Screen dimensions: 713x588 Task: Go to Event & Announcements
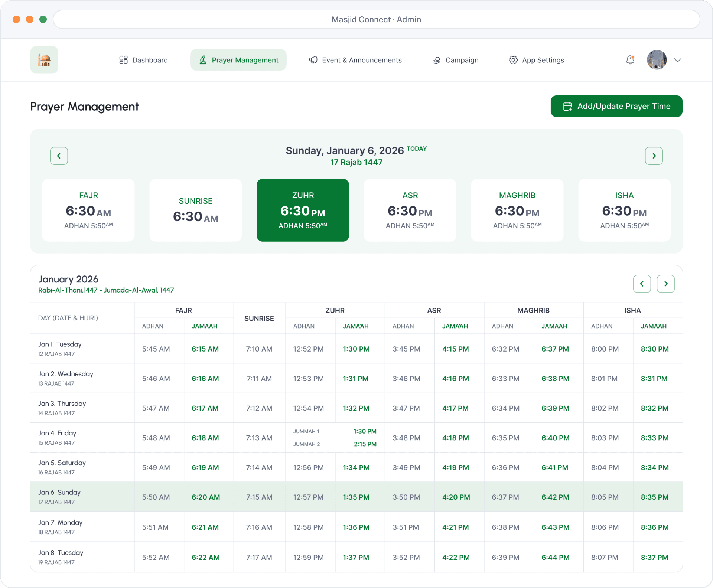pyautogui.click(x=355, y=60)
